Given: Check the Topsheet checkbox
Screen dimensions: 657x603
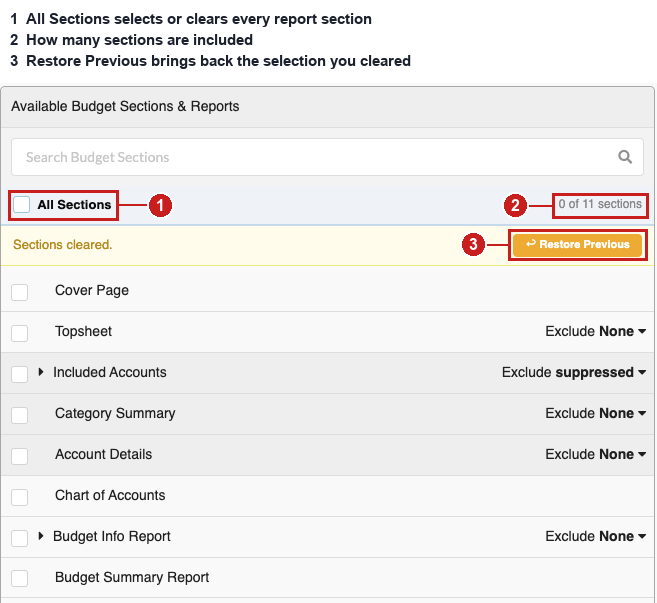Looking at the screenshot, I should [20, 333].
